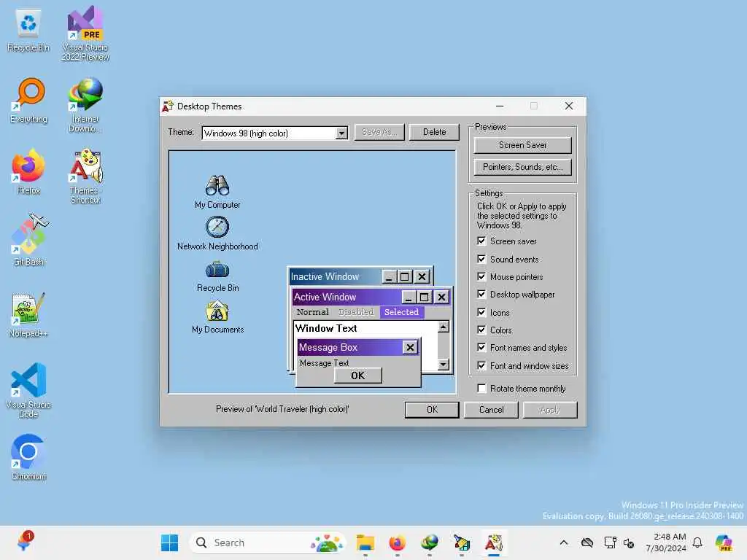Click the Desktop Themes title bar icon
Viewport: 747px width, 560px height.
168,106
